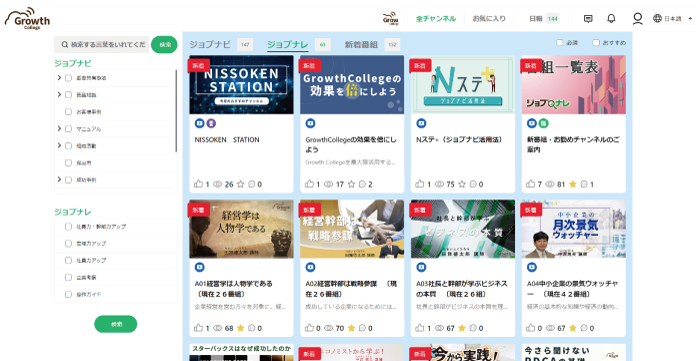700x361 pixels.
Task: Open the message board icon in header
Action: (x=588, y=18)
